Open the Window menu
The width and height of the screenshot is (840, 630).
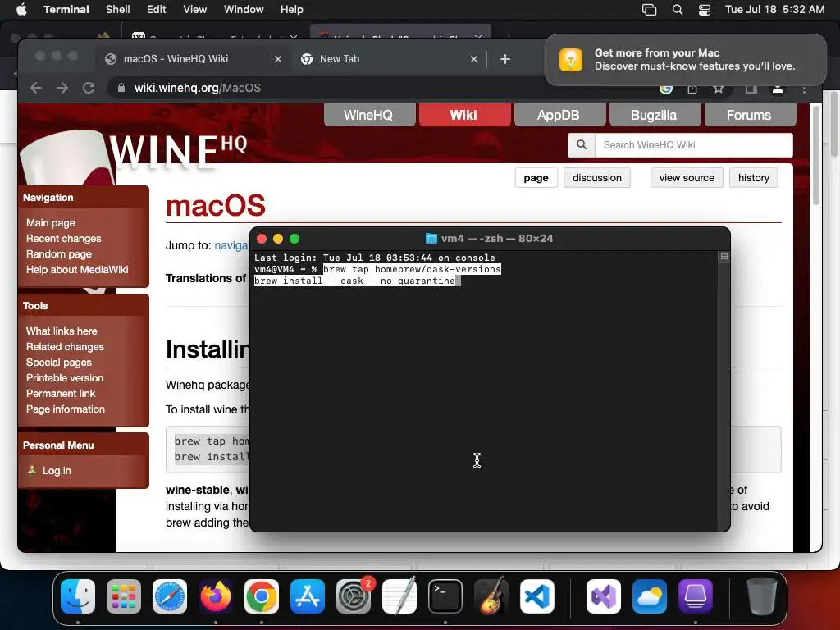point(244,10)
